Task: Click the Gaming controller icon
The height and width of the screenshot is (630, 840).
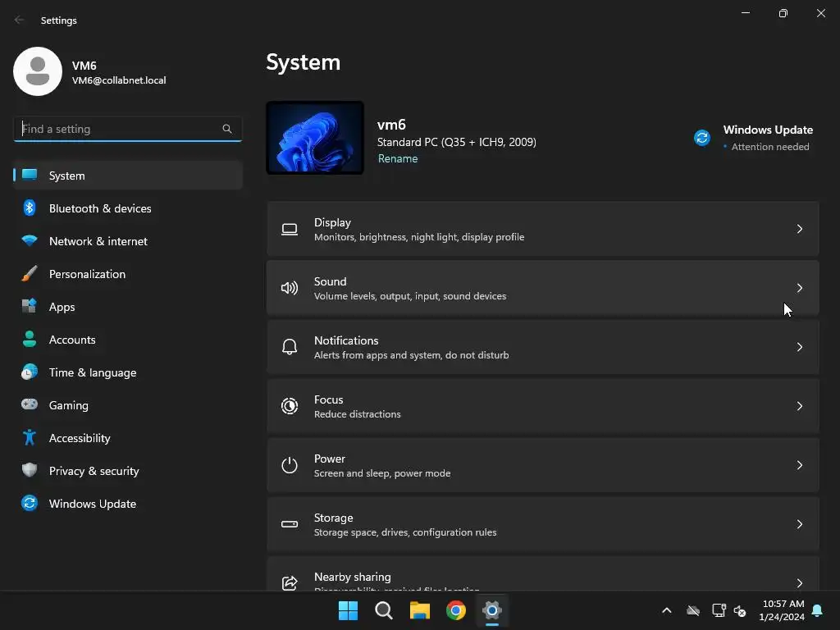Action: (x=30, y=404)
